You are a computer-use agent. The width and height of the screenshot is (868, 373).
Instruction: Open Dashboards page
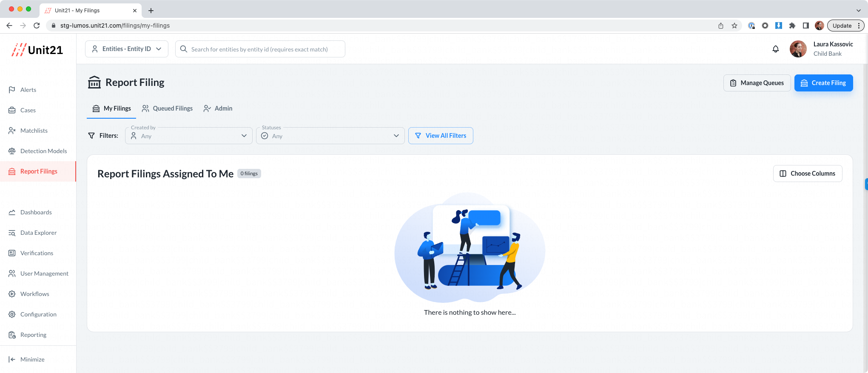(x=36, y=212)
